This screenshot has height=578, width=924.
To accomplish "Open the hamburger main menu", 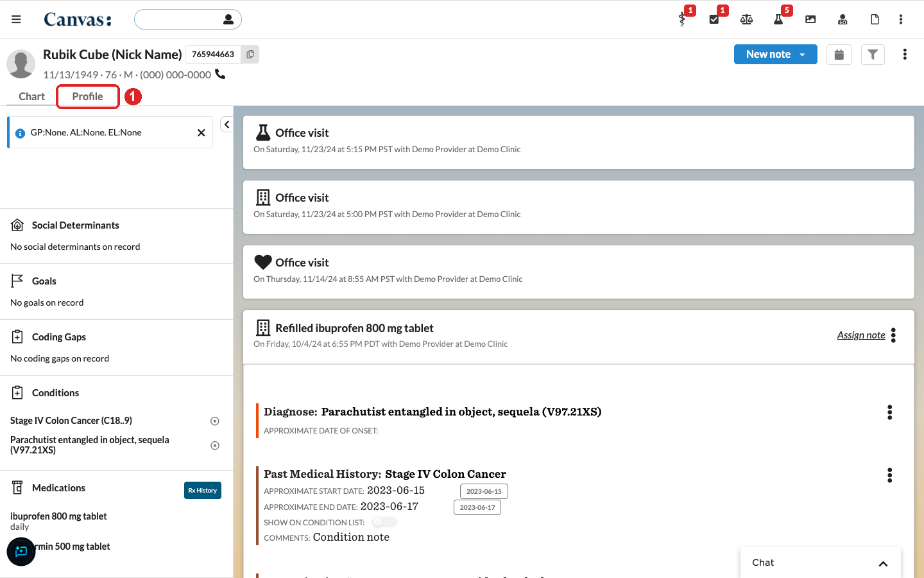I will point(16,19).
